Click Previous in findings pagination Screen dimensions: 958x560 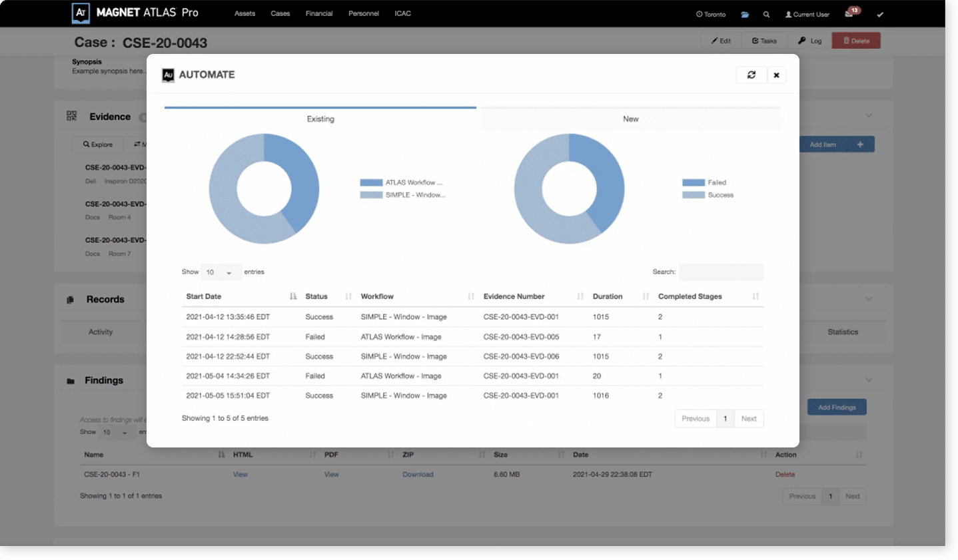point(802,496)
